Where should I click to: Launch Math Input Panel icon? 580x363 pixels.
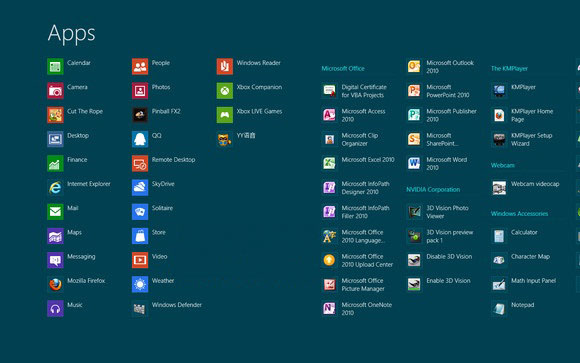pyautogui.click(x=499, y=285)
